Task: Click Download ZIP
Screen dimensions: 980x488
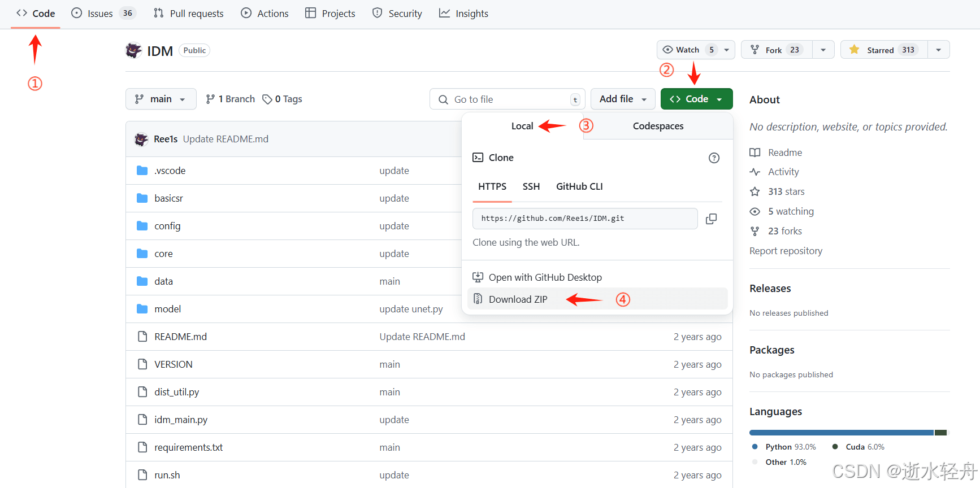Action: (597, 299)
